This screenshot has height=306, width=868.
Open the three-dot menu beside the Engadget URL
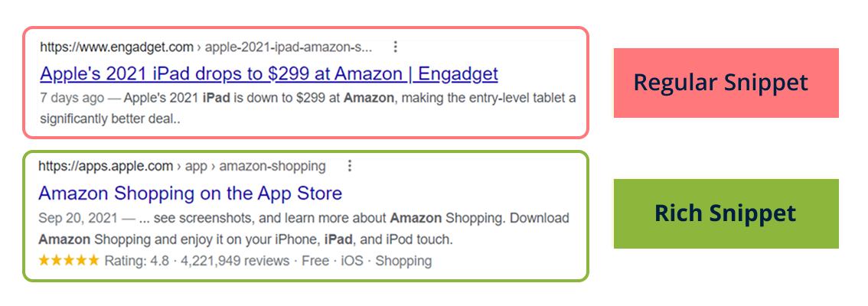tap(395, 47)
